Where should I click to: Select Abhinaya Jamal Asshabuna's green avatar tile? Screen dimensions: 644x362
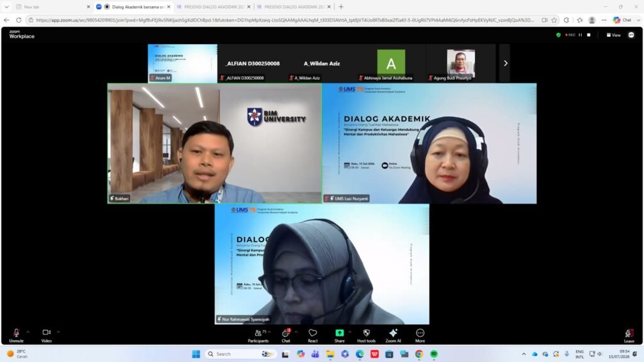[391, 63]
